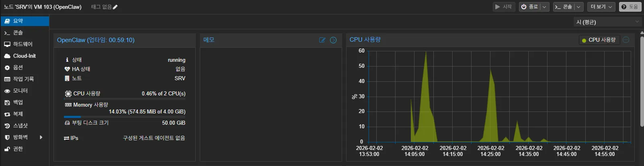Open the 더 보기 more menu

[x=601, y=7]
